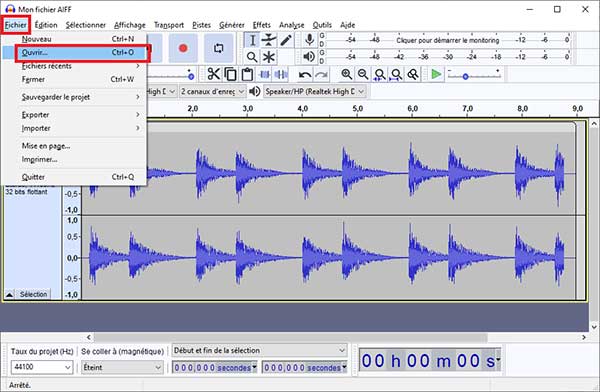The image size is (600, 392).
Task: Open the Pistes menu
Action: point(201,25)
